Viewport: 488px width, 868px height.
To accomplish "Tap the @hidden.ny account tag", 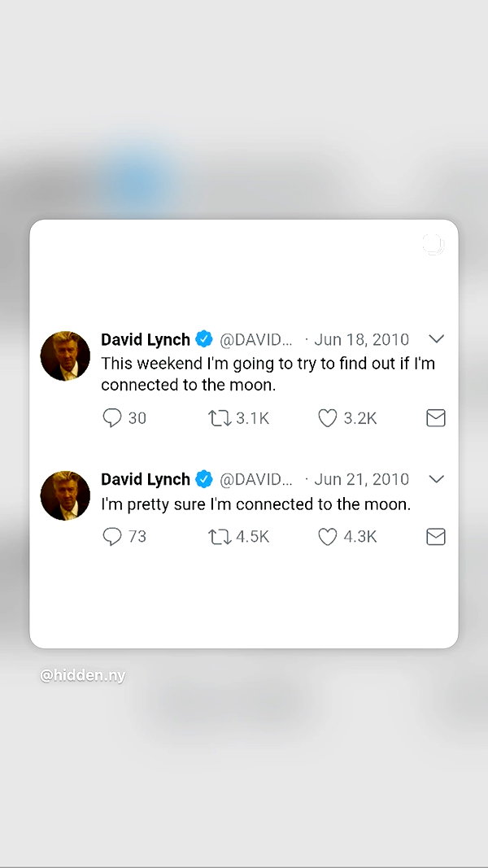I will (83, 676).
